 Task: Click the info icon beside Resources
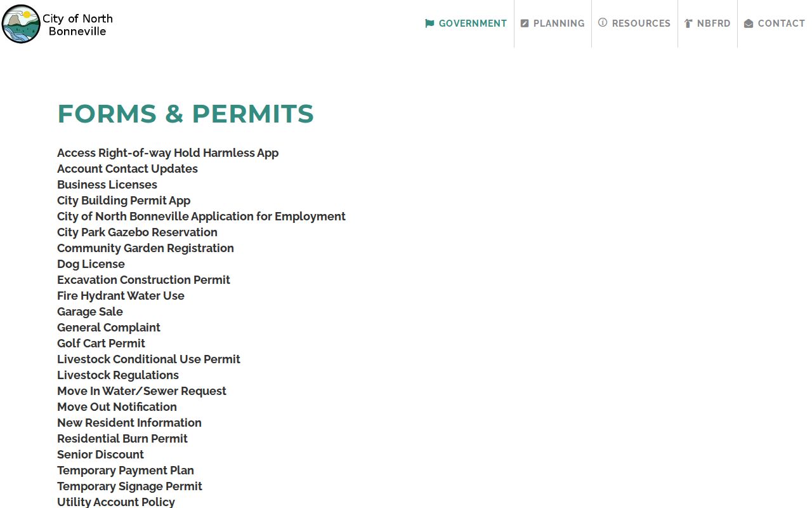603,23
